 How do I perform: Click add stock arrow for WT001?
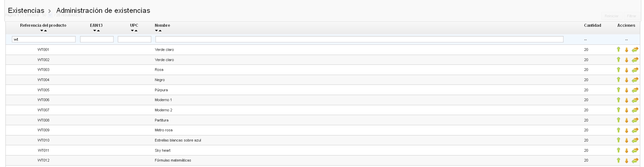[618, 50]
